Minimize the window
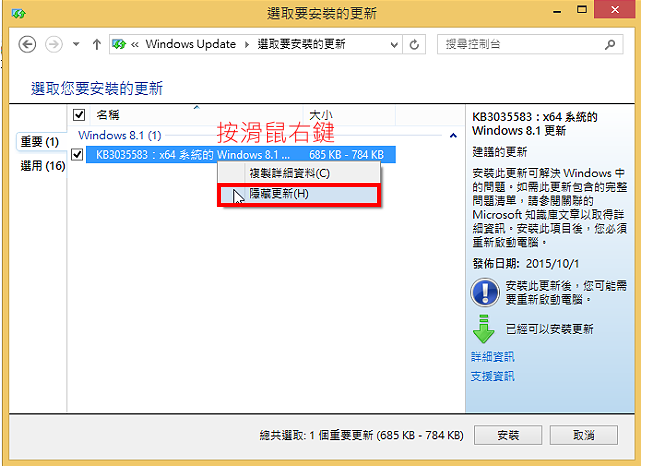This screenshot has width=646, height=469. click(x=557, y=10)
